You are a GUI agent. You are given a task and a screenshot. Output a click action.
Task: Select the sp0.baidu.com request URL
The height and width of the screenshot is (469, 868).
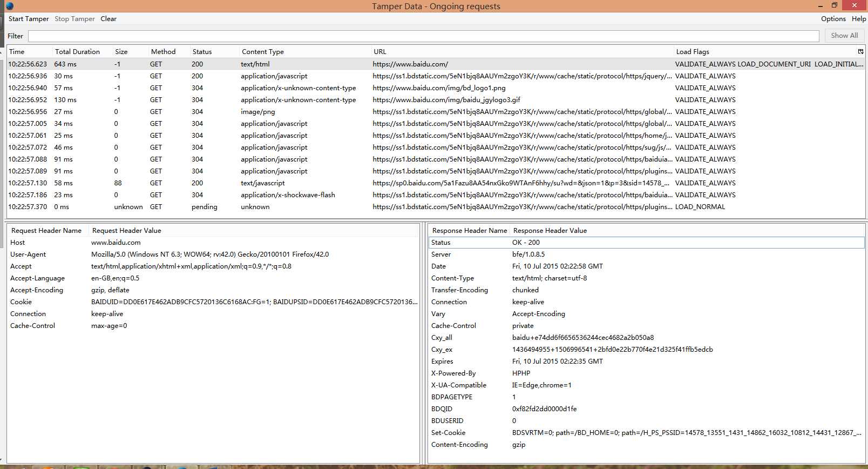pyautogui.click(x=521, y=183)
